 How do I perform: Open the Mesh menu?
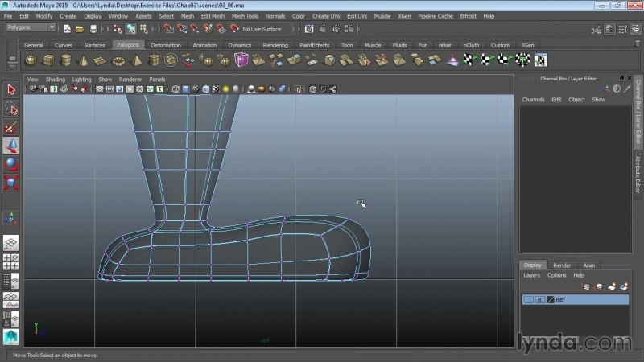coord(188,16)
